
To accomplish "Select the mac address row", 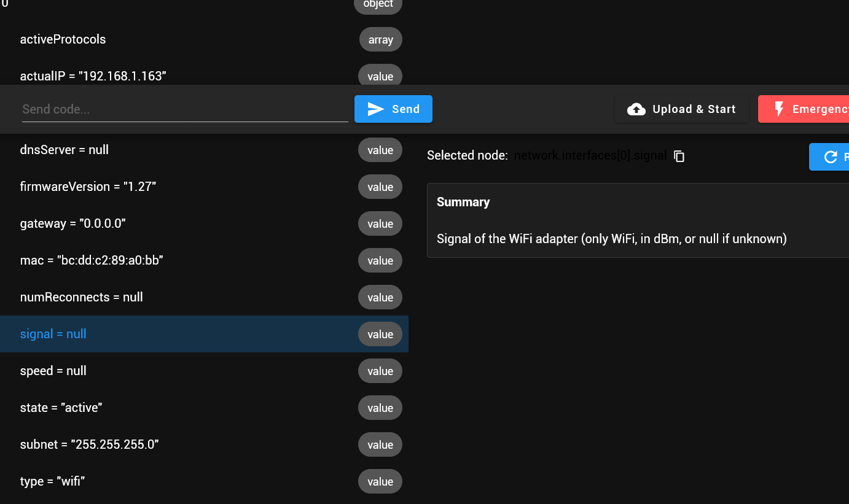I will 204,260.
